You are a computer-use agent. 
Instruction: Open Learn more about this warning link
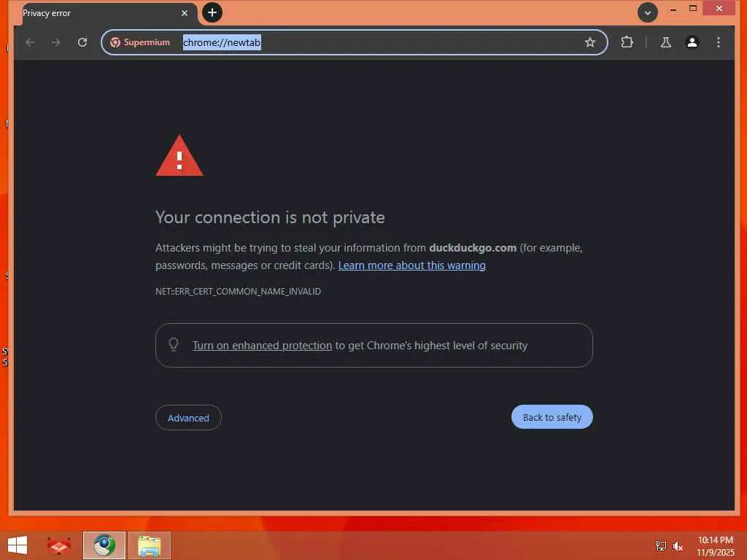[x=411, y=265]
